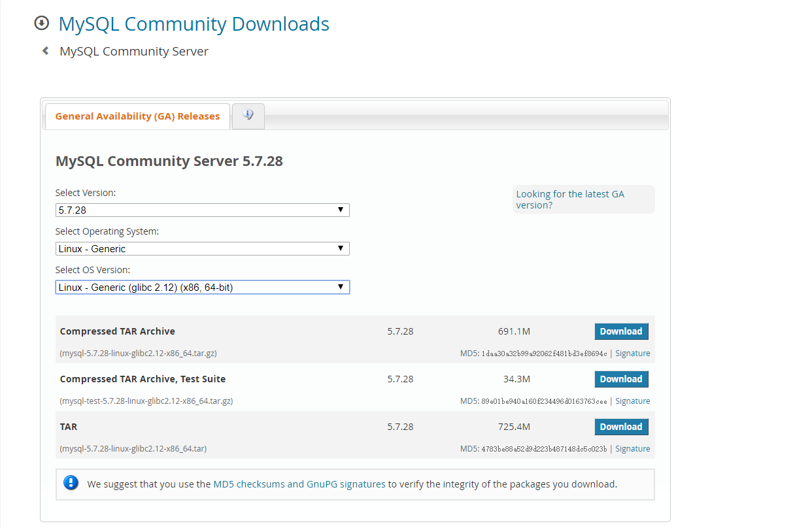Image resolution: width=812 pixels, height=528 pixels.
Task: Open the Looking for the latest GA version link
Action: (x=569, y=199)
